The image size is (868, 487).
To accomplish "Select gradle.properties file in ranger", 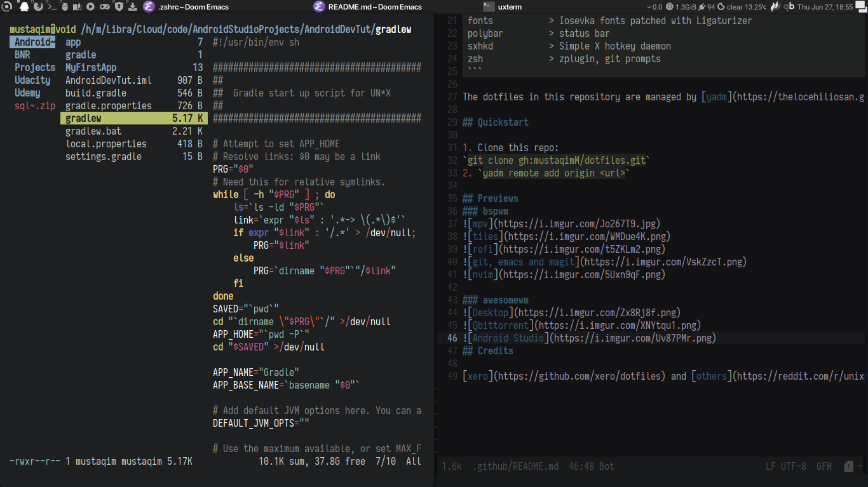I will point(134,105).
